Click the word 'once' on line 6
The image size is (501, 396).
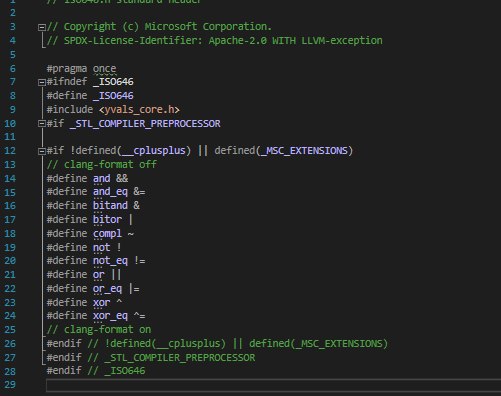(105, 69)
